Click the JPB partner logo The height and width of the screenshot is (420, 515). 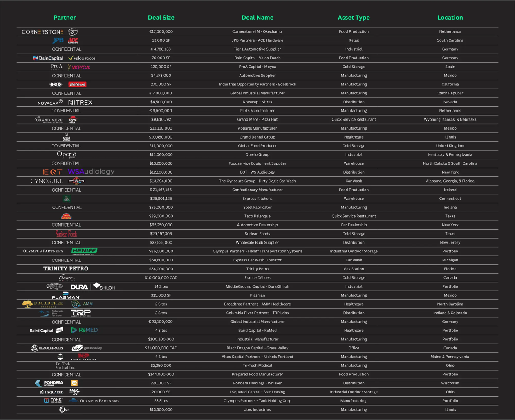click(58, 40)
